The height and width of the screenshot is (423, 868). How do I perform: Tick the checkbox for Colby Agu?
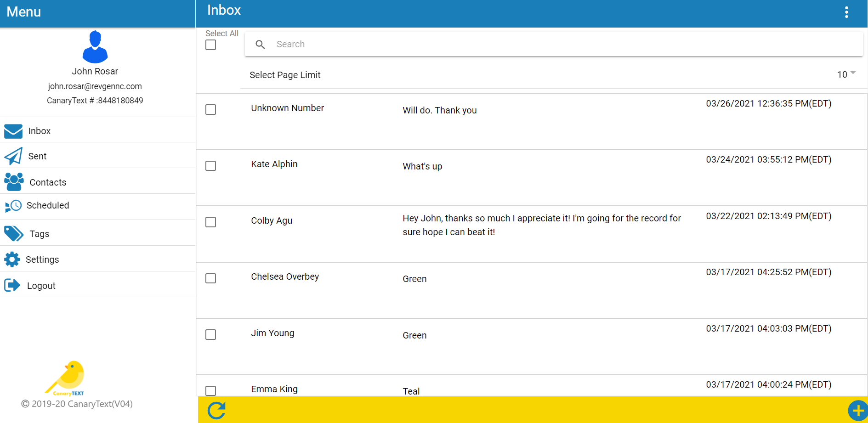click(211, 222)
